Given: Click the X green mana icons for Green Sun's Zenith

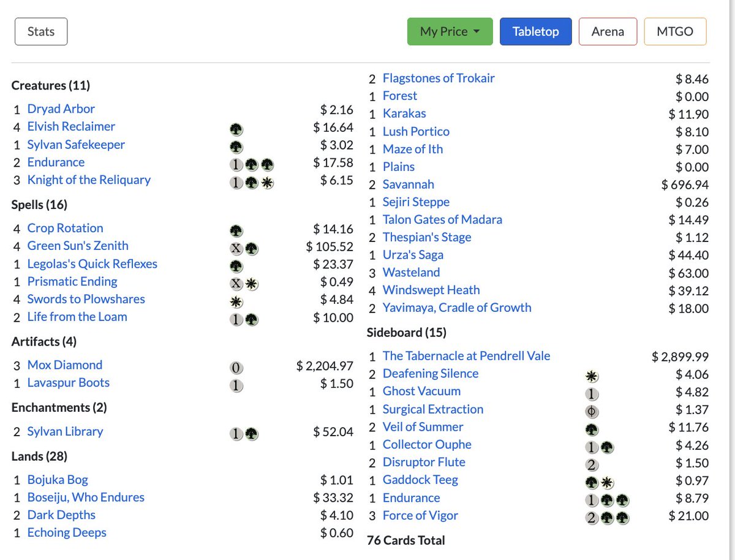Looking at the screenshot, I should tap(244, 248).
